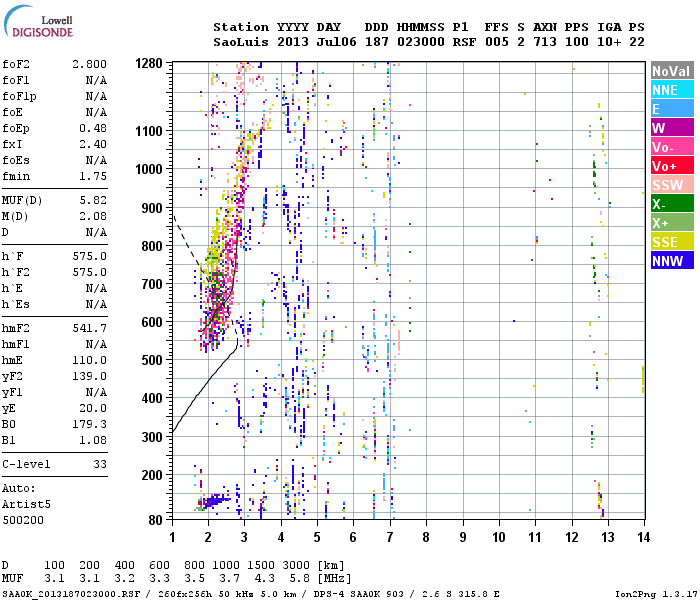The image size is (700, 600).
Task: Click the 14 MHz frequency axis label
Action: (x=643, y=537)
